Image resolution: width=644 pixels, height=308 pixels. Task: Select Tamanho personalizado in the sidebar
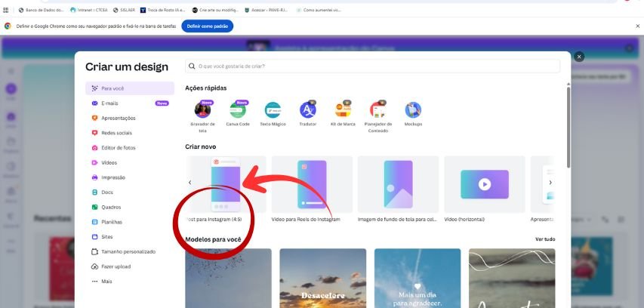(128, 251)
